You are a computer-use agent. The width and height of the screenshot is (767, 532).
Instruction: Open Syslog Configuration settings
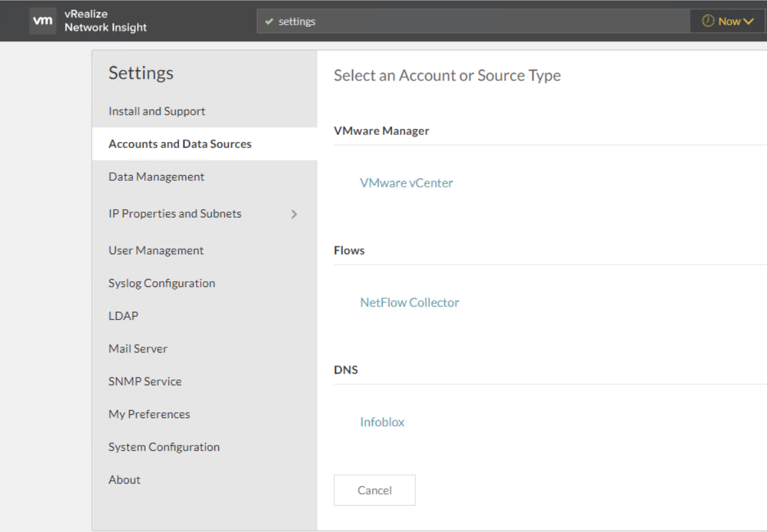[x=161, y=283]
